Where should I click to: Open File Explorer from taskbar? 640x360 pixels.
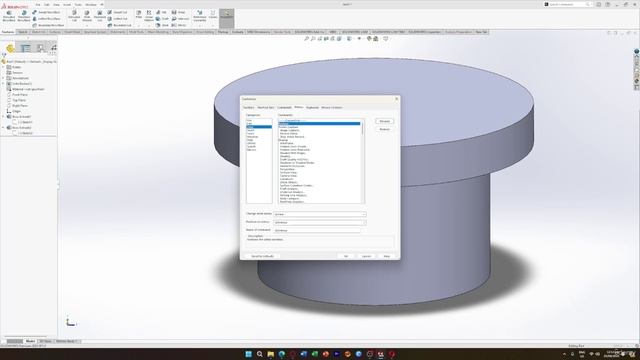point(271,354)
